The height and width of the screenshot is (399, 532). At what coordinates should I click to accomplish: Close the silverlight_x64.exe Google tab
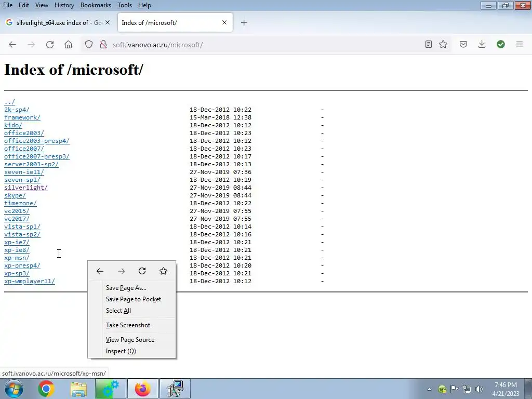[x=108, y=22]
